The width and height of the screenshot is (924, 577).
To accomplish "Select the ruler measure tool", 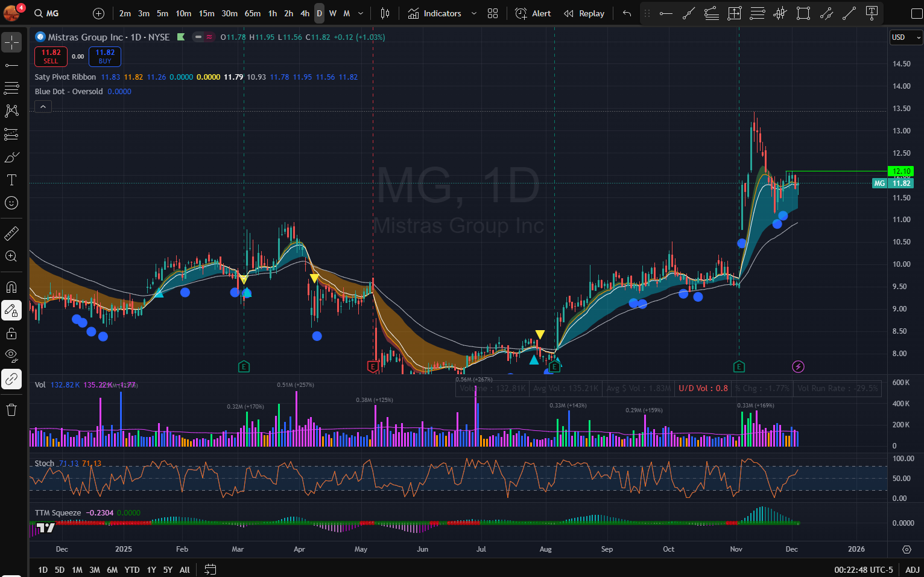I will click(x=11, y=233).
